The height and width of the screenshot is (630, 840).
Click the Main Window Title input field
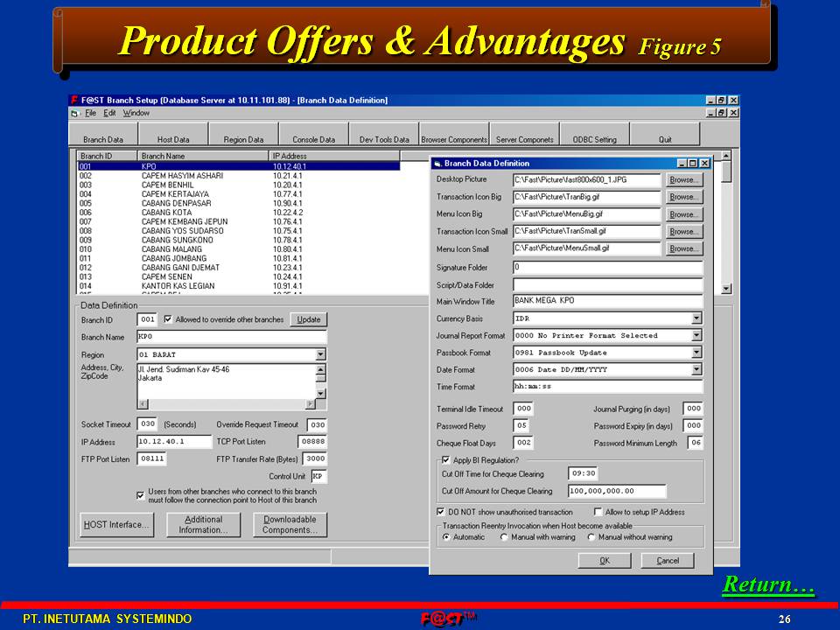(607, 301)
